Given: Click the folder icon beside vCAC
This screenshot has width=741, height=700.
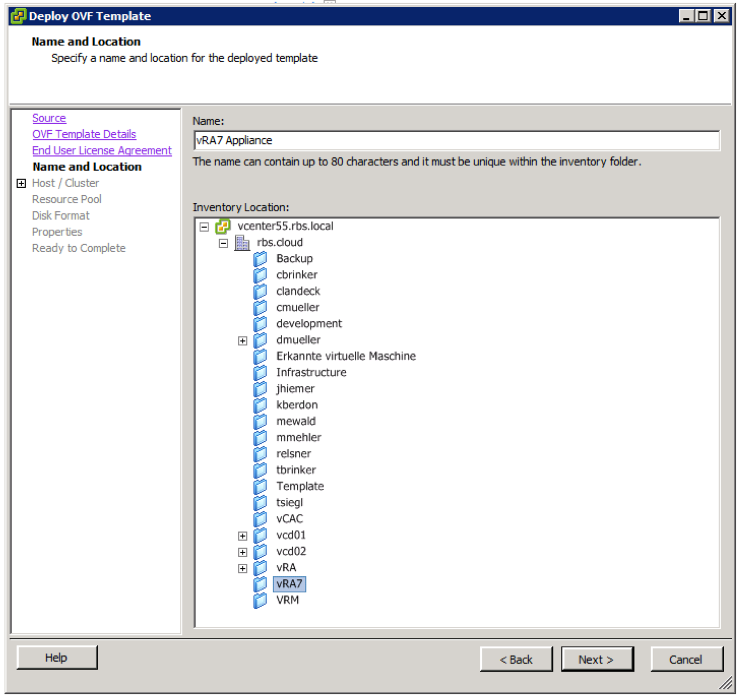Looking at the screenshot, I should (x=260, y=519).
